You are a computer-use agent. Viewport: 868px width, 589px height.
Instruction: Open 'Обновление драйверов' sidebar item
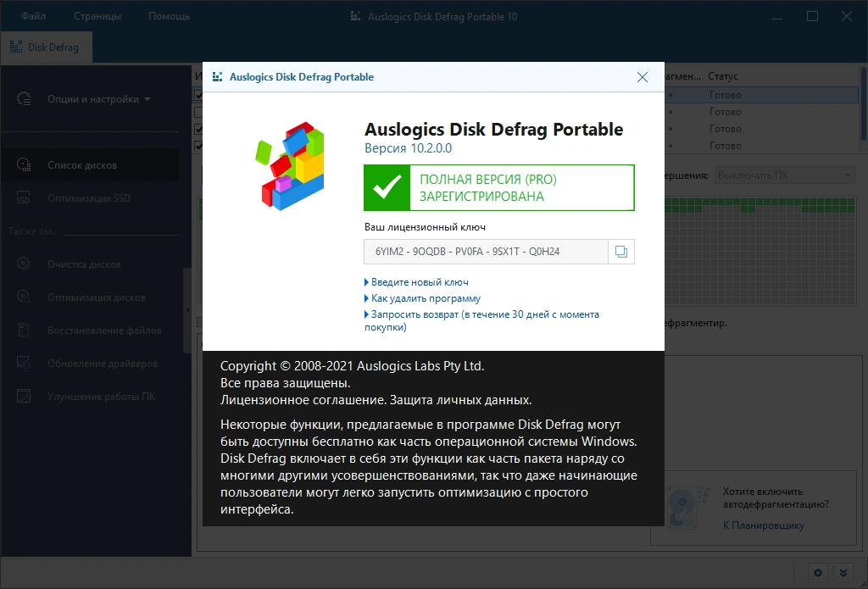(103, 364)
